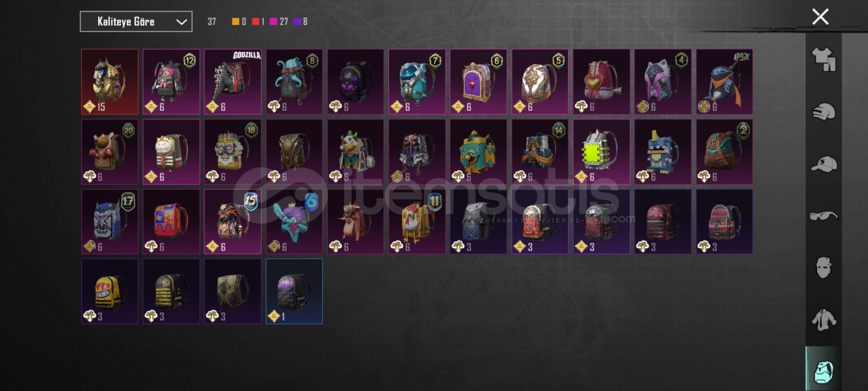Click the dropdown chevron arrow
The height and width of the screenshot is (391, 868).
click(x=181, y=22)
